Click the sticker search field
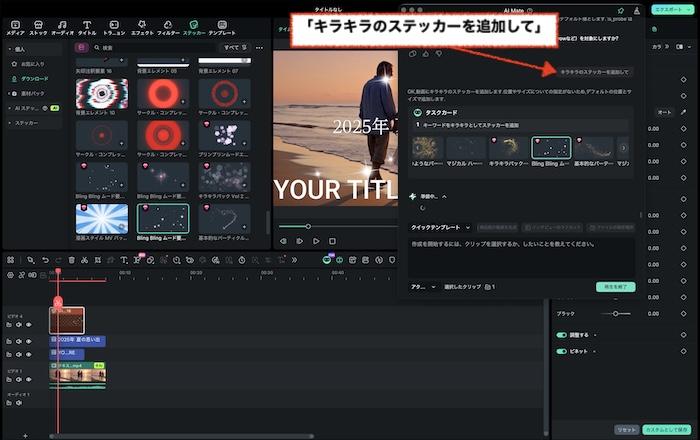 click(x=154, y=47)
